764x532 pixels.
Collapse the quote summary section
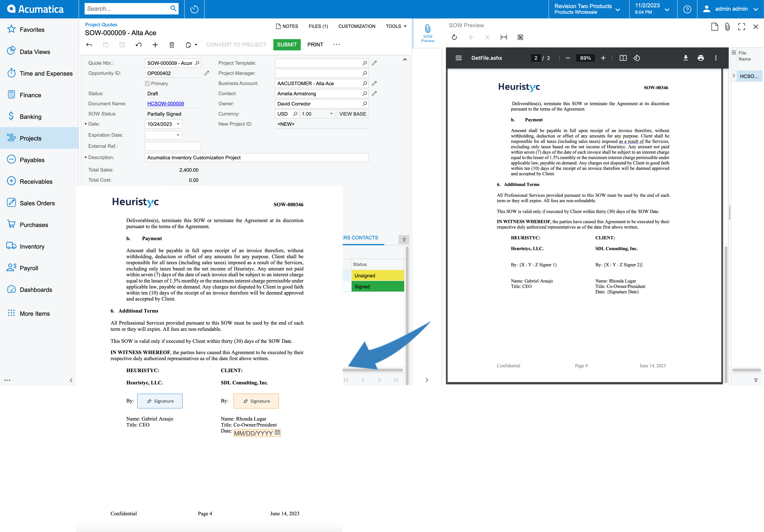pos(405,60)
